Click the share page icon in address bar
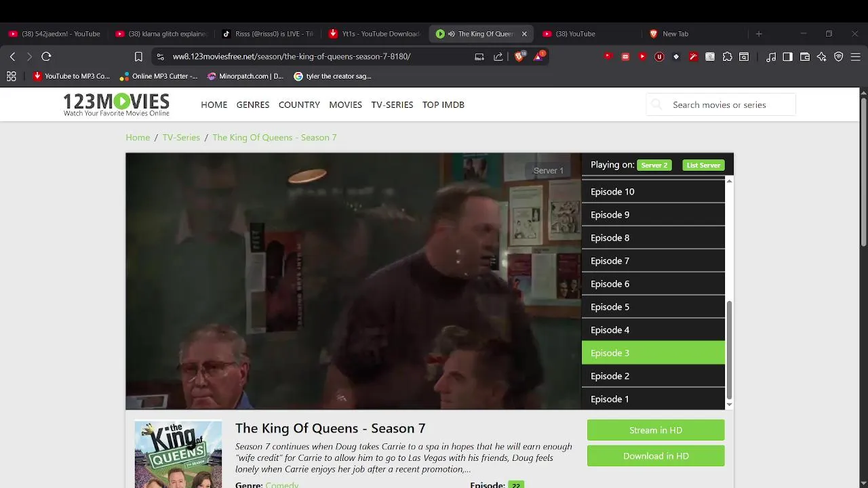This screenshot has width=868, height=488. (x=498, y=57)
